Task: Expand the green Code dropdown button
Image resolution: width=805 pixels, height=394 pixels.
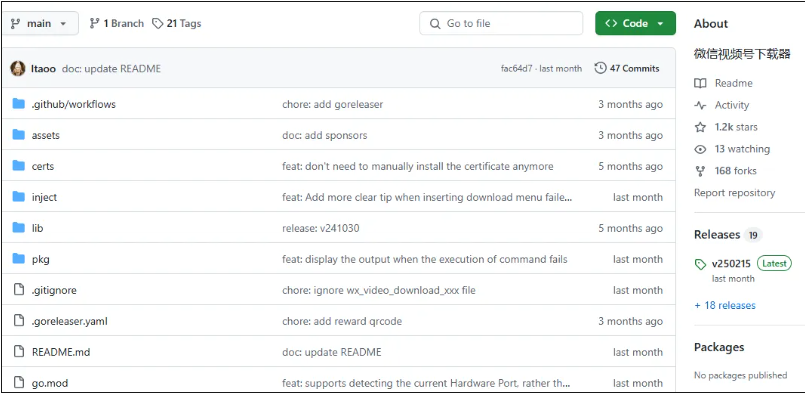Action: [635, 24]
